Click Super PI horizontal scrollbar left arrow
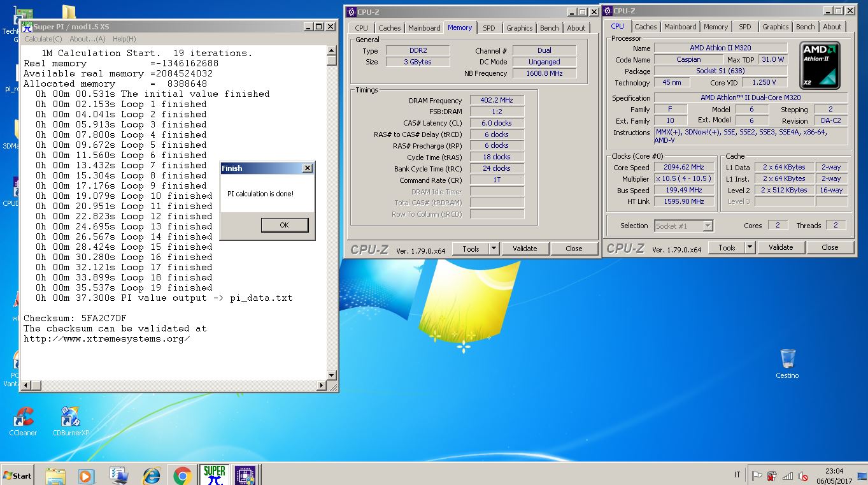Image resolution: width=868 pixels, height=485 pixels. click(x=26, y=386)
